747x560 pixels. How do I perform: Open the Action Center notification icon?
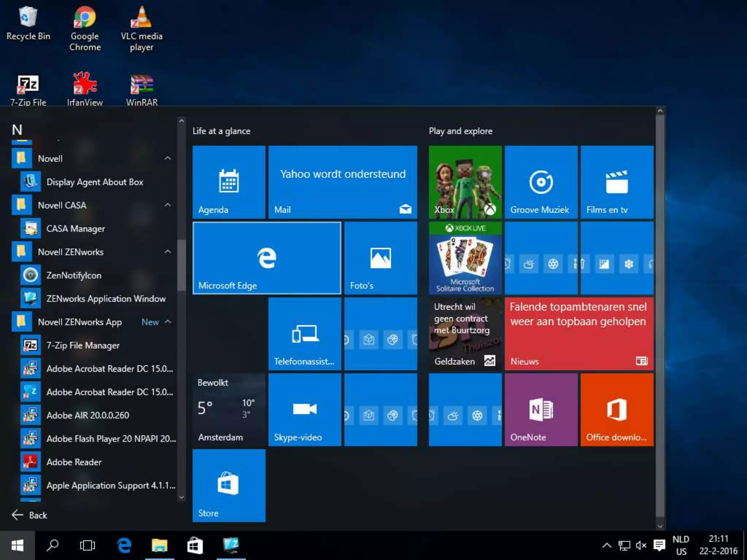coord(659,545)
